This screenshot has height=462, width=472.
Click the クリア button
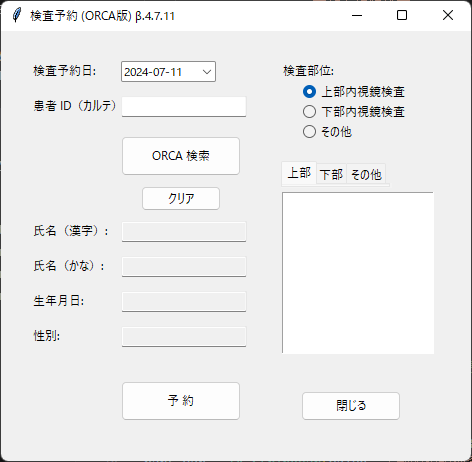coord(181,198)
